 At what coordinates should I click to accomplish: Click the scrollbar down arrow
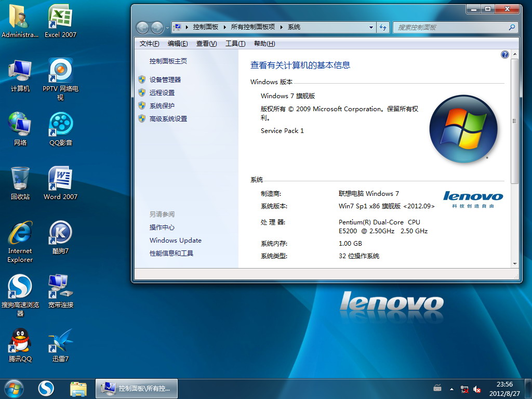(x=515, y=263)
